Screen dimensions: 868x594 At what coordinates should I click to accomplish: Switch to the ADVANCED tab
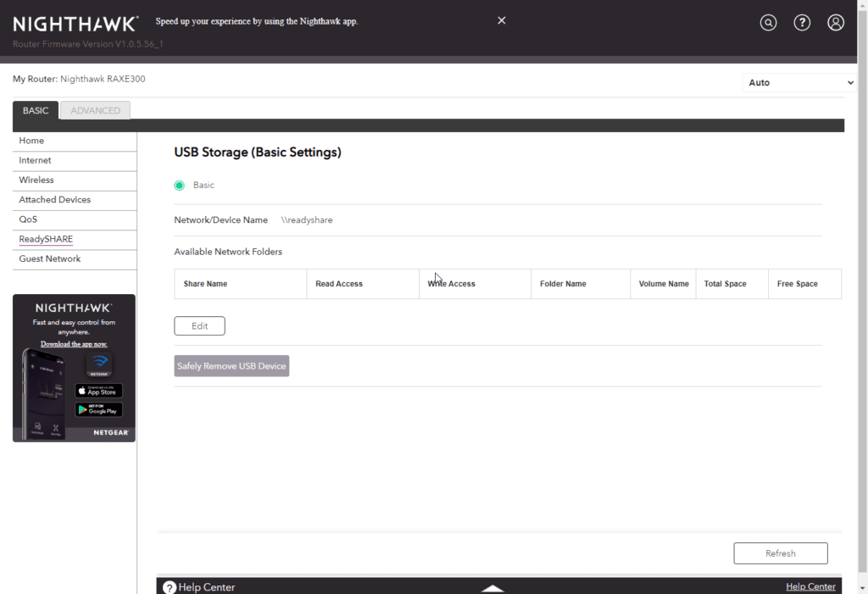[x=95, y=110]
